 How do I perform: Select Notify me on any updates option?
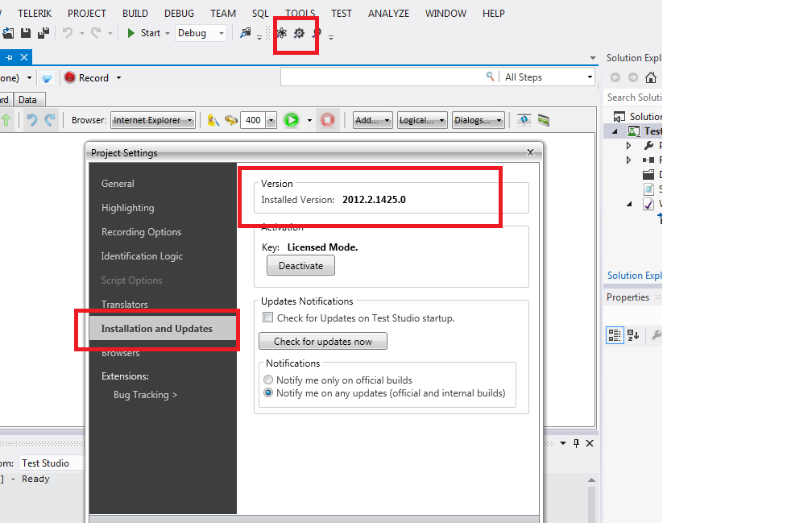tap(268, 393)
